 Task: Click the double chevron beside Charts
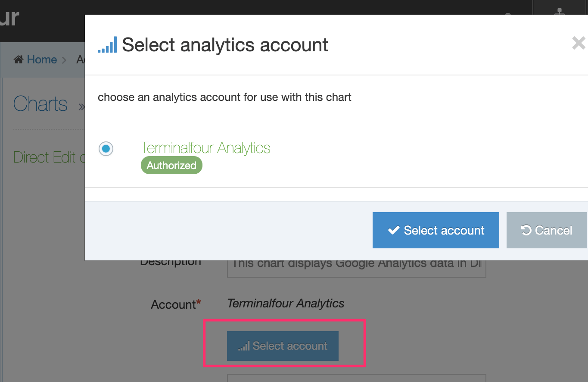pos(81,106)
